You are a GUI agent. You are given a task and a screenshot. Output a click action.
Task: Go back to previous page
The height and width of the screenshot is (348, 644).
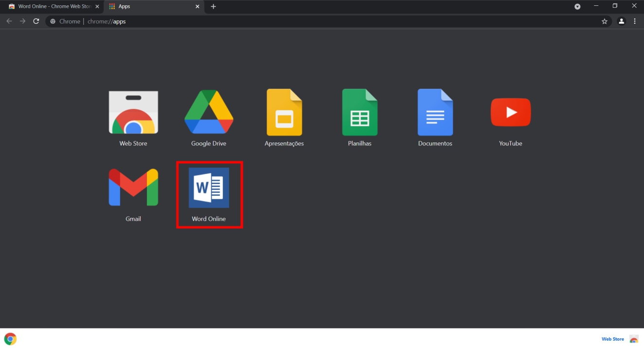(9, 21)
